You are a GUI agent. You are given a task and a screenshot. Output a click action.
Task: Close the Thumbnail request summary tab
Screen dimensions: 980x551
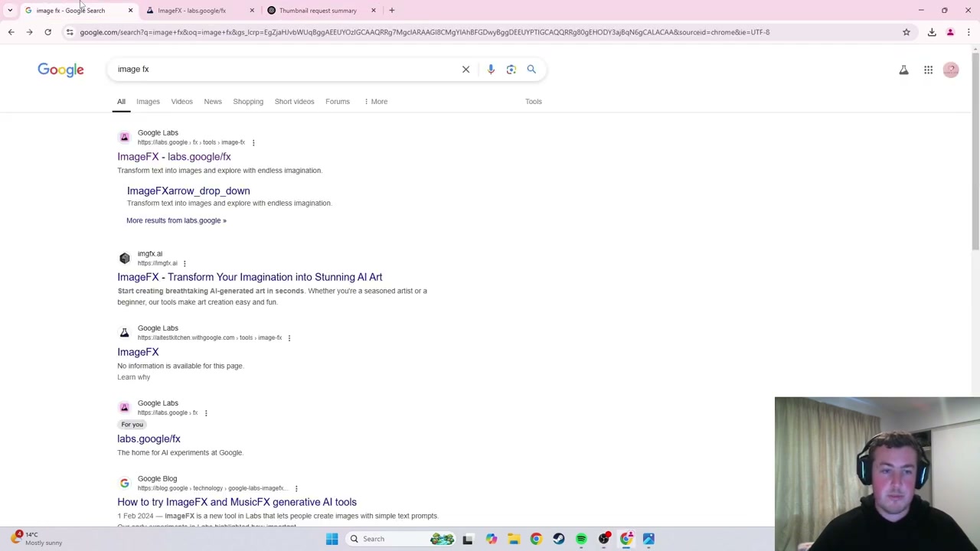tap(374, 10)
